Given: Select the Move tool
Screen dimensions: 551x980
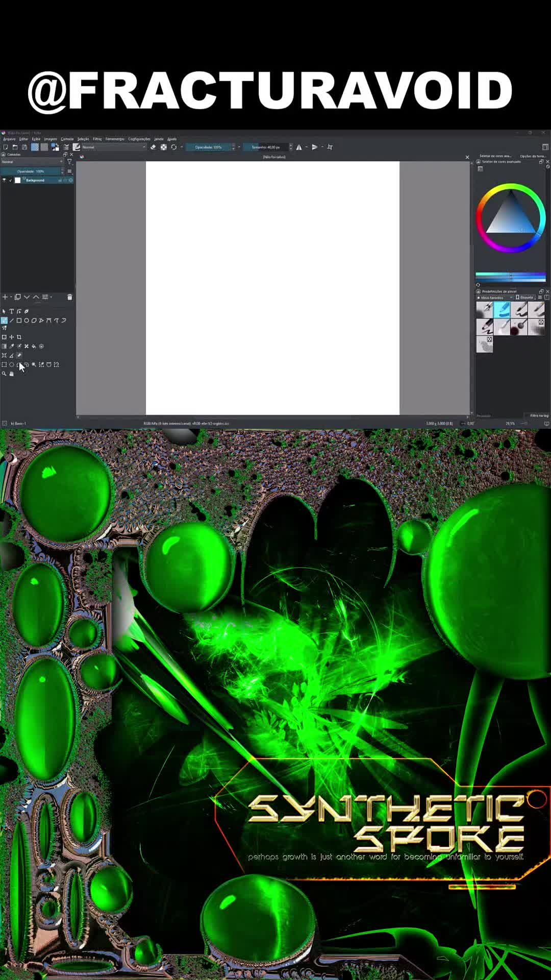Looking at the screenshot, I should [x=11, y=337].
